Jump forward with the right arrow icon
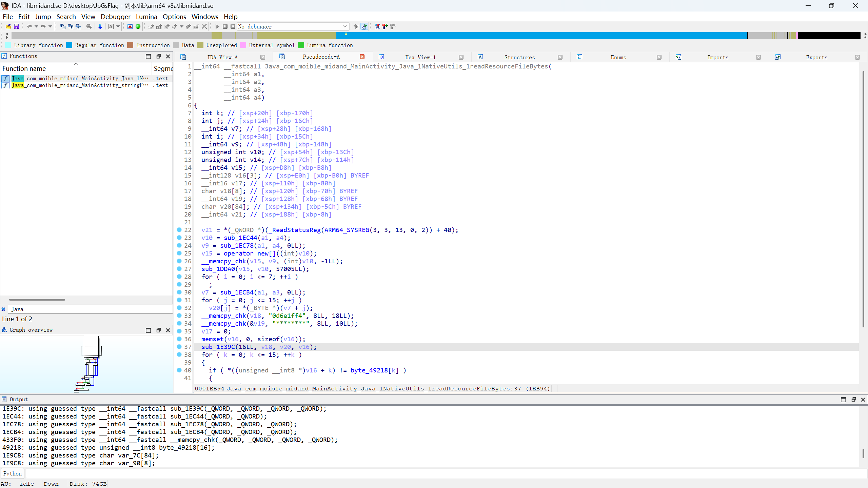Viewport: 868px width, 488px height. click(43, 26)
